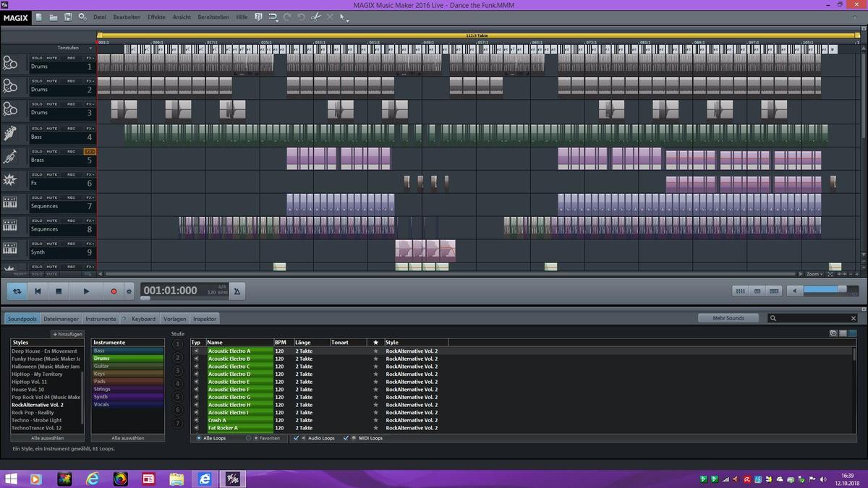The image size is (868, 488).
Task: Open the Datei menu
Action: coord(100,17)
